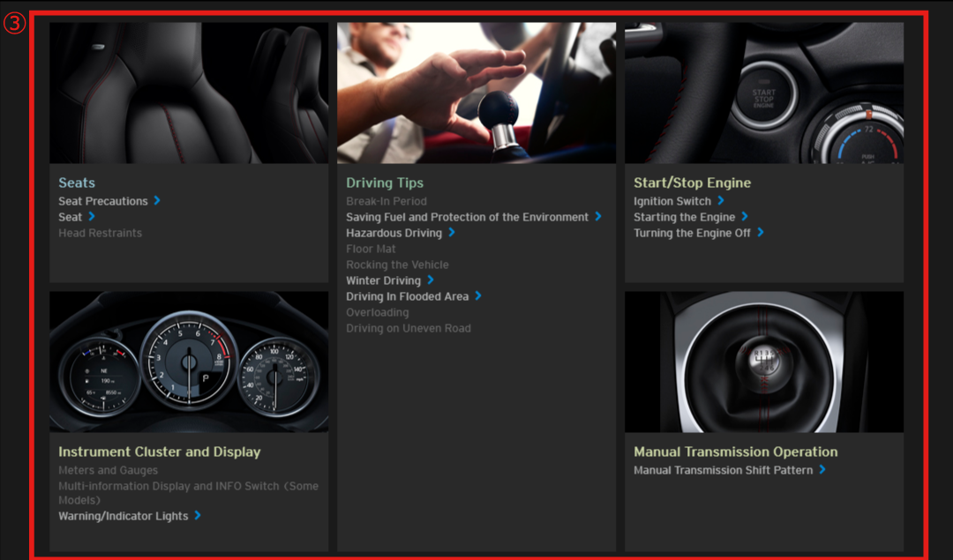Select the Seats section heading
Viewport: 953px width, 560px height.
pyautogui.click(x=77, y=183)
